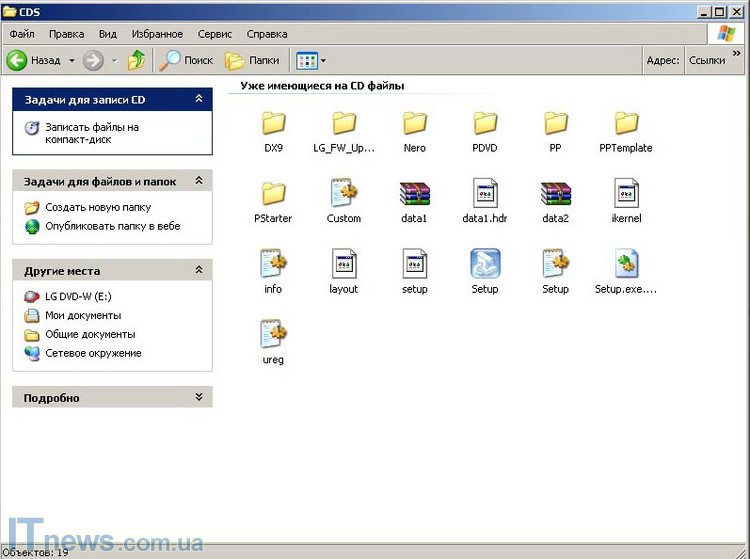Select the ikernel file icon

coord(626,194)
